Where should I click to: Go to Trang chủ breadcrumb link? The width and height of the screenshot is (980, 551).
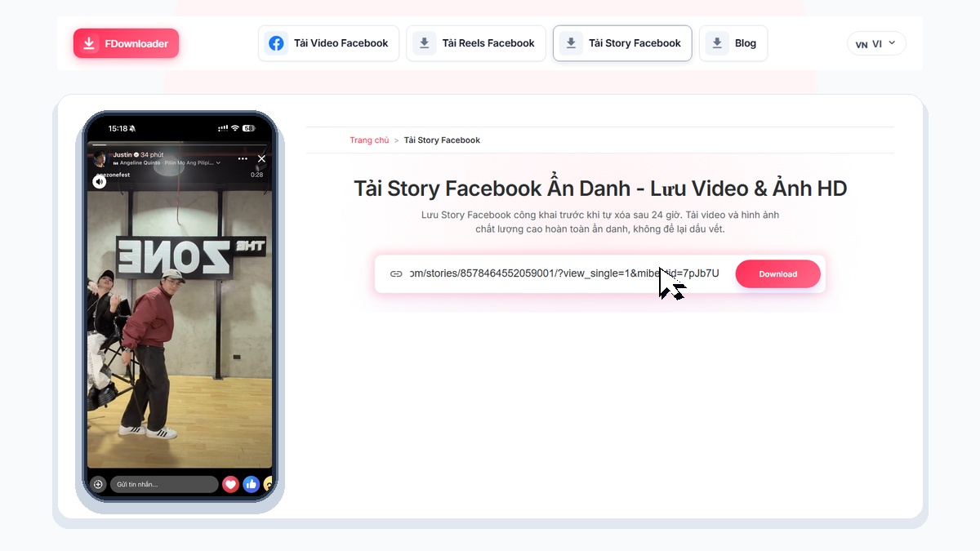(369, 140)
